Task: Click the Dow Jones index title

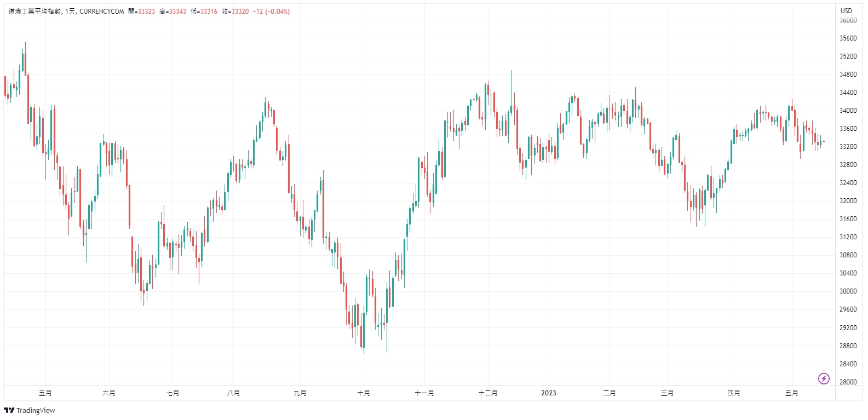Action: click(35, 11)
